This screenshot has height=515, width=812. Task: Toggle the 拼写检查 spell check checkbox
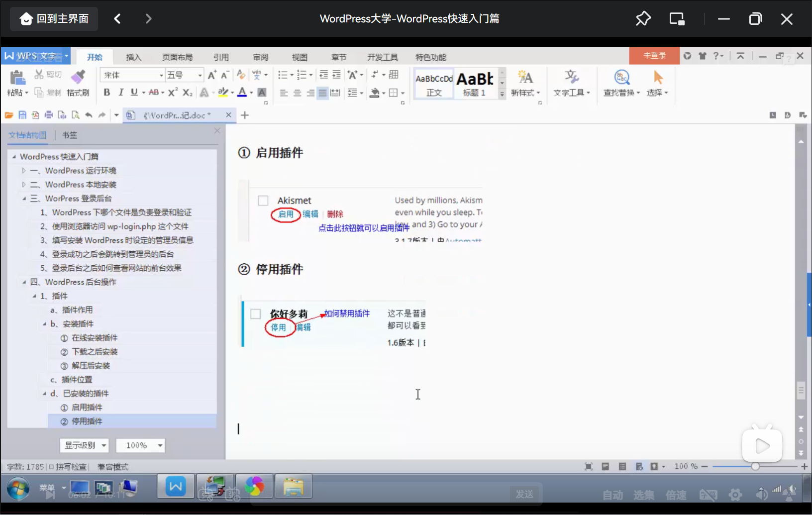tap(51, 467)
